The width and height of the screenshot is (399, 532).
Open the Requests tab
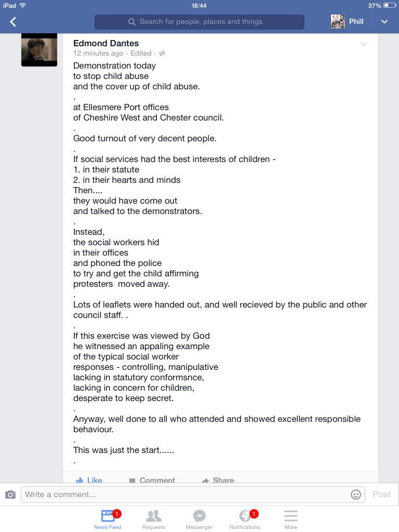tap(153, 519)
